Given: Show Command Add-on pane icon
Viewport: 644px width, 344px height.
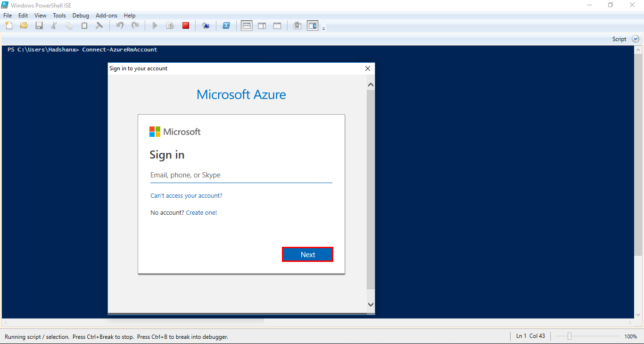Looking at the screenshot, I should 313,25.
